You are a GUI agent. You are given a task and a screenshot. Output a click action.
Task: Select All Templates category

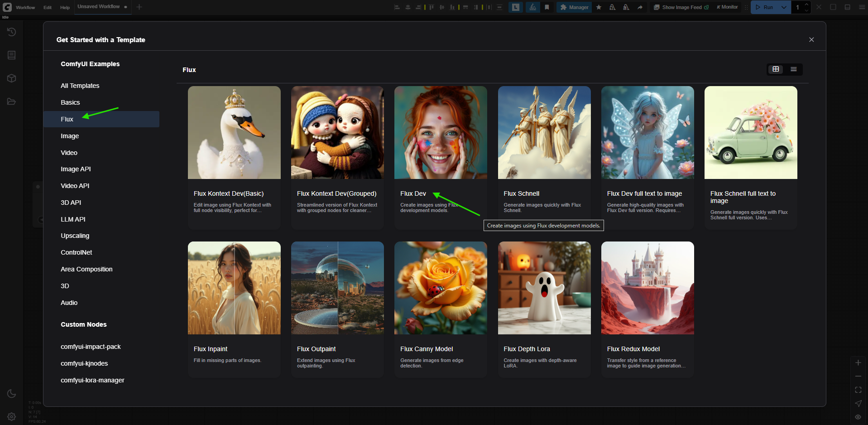tap(101, 86)
